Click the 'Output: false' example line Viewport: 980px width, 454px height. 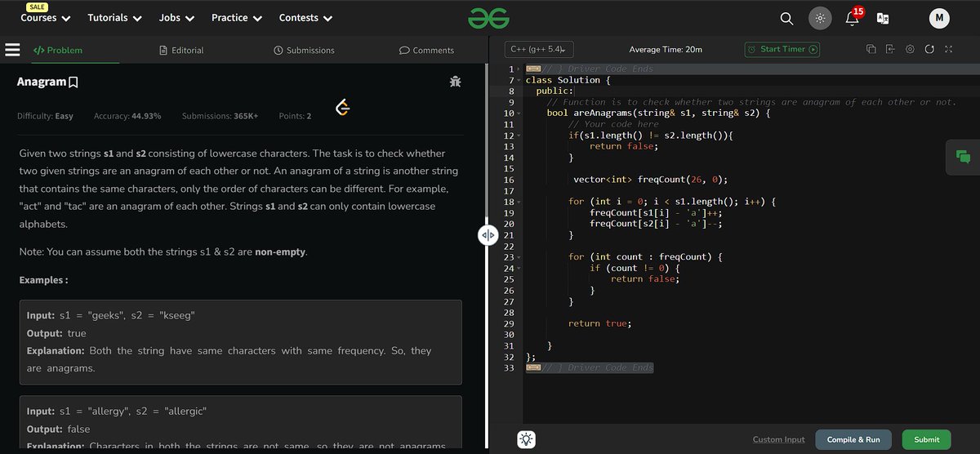[58, 429]
